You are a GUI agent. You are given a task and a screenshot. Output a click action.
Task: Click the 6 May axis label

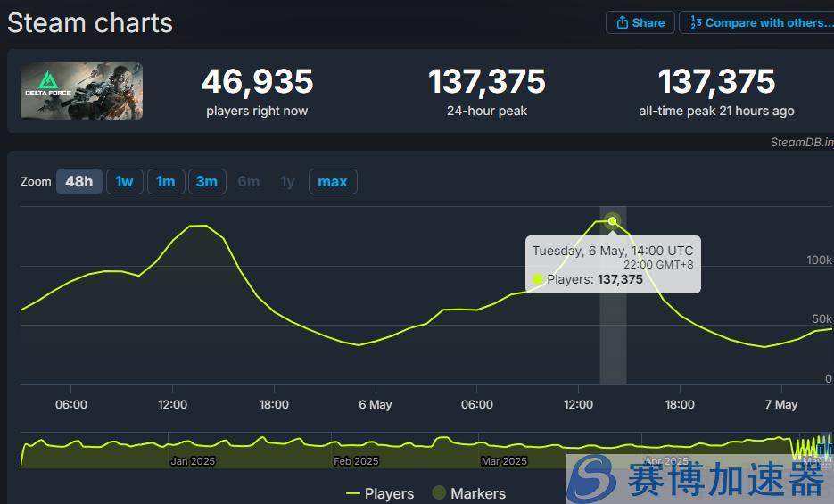pos(376,404)
